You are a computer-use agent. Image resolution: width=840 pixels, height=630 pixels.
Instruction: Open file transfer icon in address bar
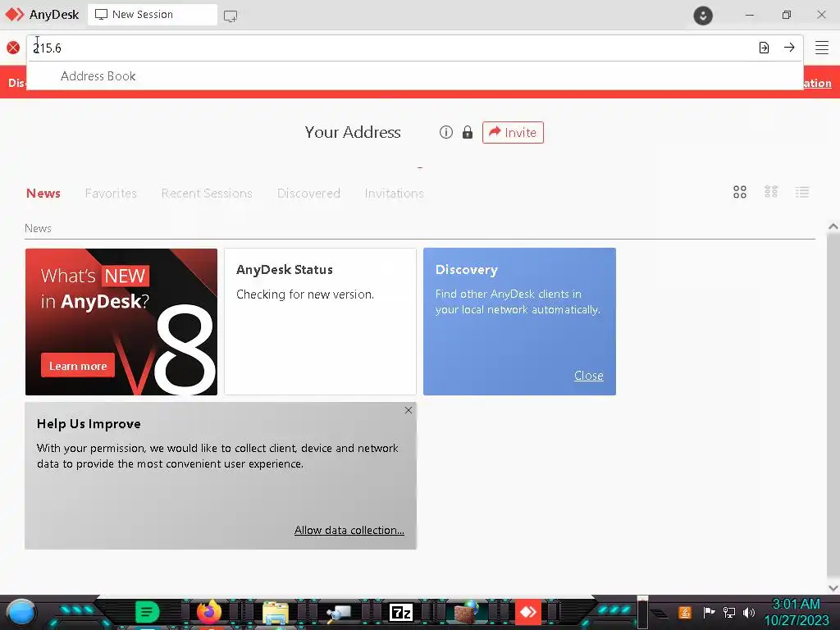click(x=764, y=48)
